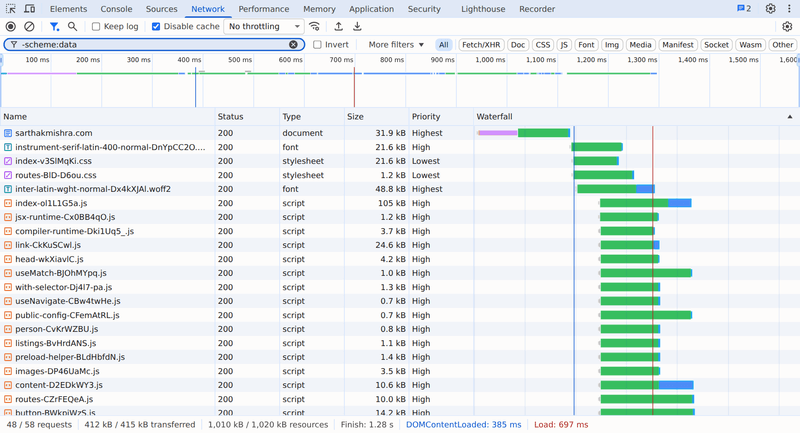Open network search magnifier
The image size is (800, 433).
coord(72,27)
